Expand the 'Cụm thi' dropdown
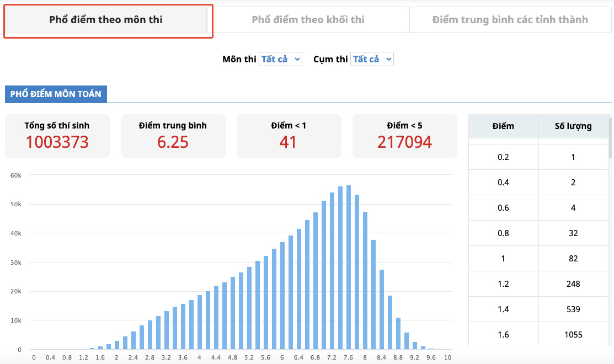The image size is (614, 364). pyautogui.click(x=372, y=59)
